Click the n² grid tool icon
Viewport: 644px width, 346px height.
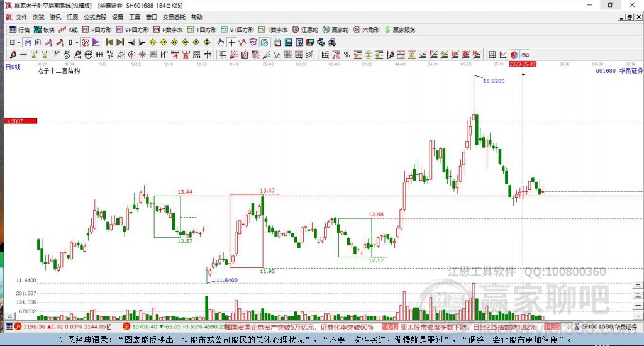point(109,54)
